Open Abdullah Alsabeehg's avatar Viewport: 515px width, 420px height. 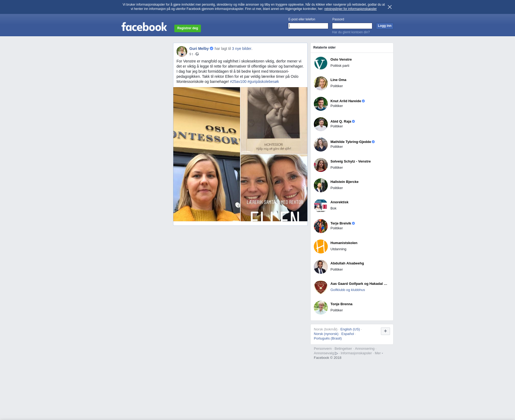pyautogui.click(x=321, y=267)
